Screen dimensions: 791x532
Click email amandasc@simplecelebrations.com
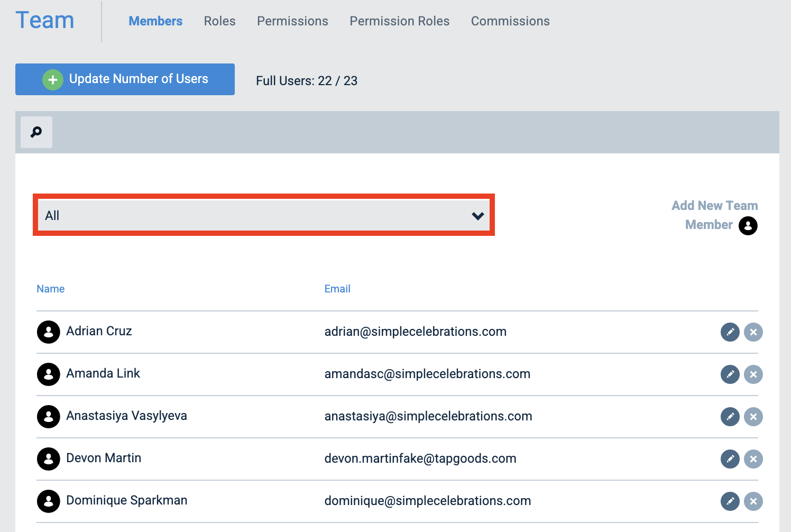point(427,374)
